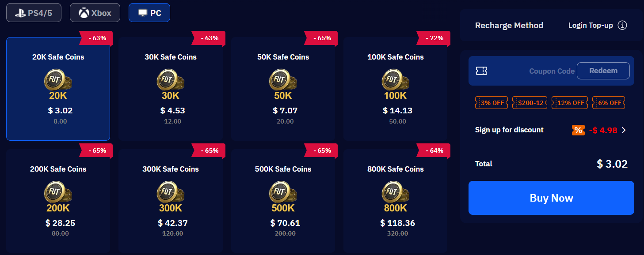Click the info icon beside Login Top-up
Screen dimensions: 644x255
(x=622, y=25)
